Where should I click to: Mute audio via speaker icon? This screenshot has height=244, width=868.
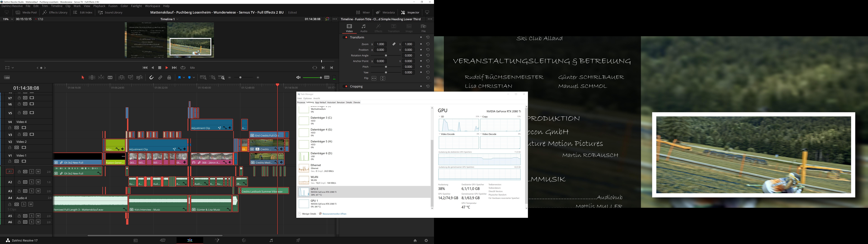[x=298, y=77]
